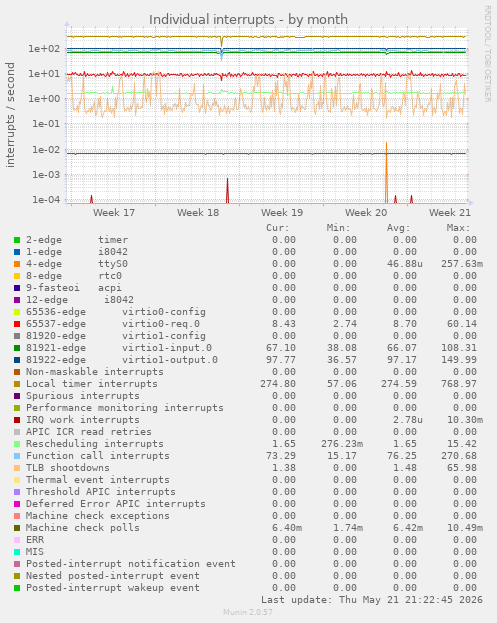Click the Munin 2.0.57 footer text
497x623 pixels.
pyautogui.click(x=248, y=612)
